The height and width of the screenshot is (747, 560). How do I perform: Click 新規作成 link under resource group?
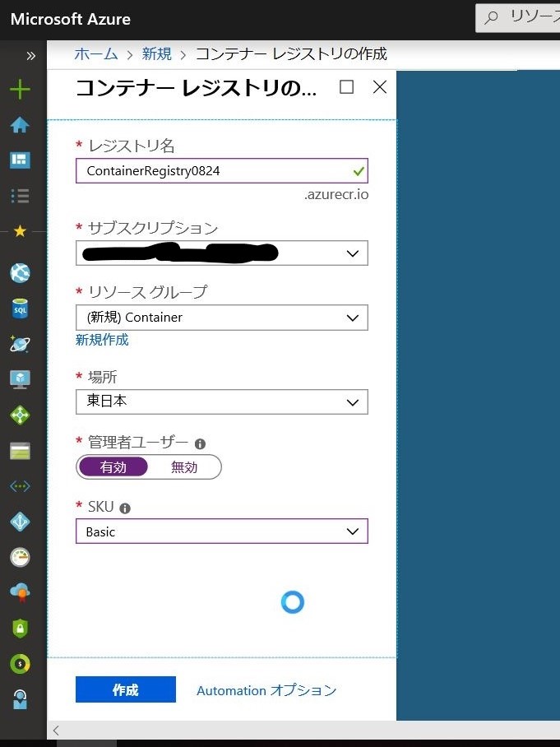tap(102, 340)
